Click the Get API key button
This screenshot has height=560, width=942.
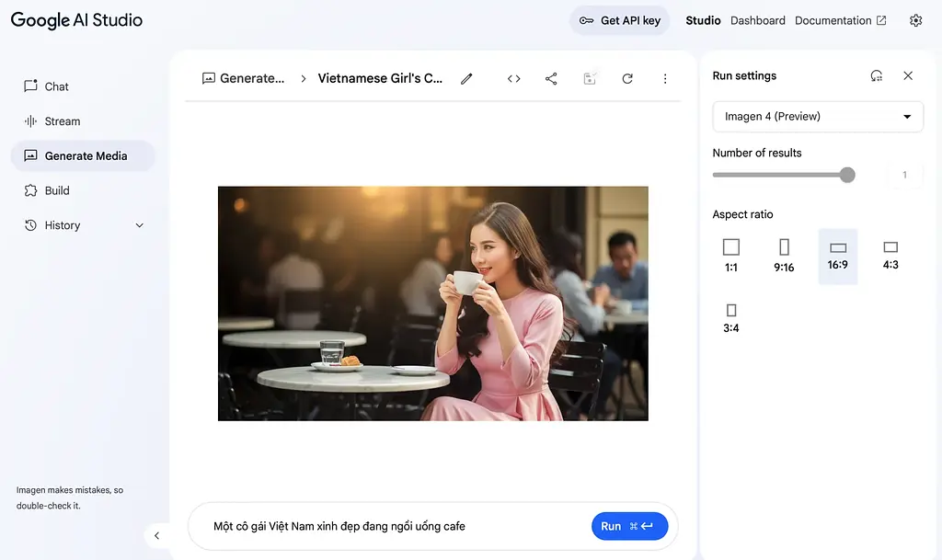(x=619, y=19)
